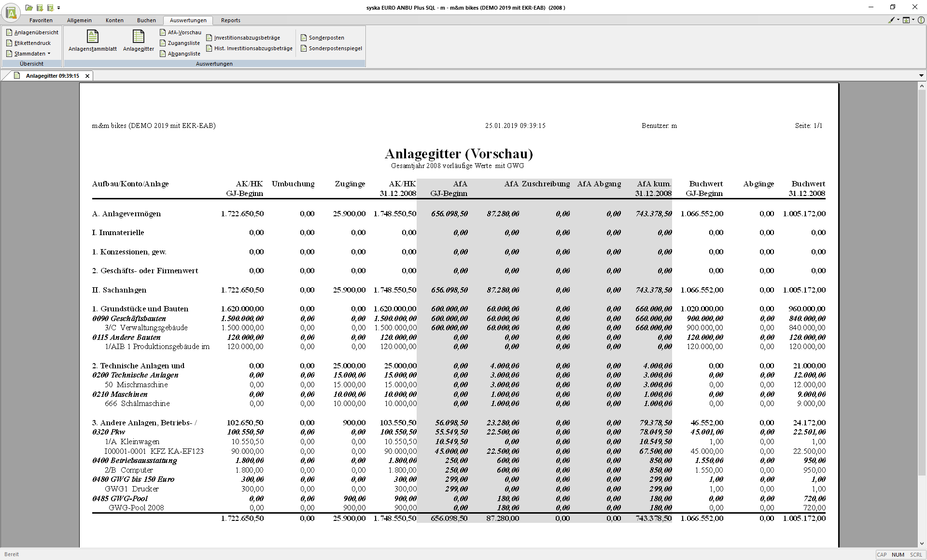
Task: Click the green info icon
Action: [921, 20]
